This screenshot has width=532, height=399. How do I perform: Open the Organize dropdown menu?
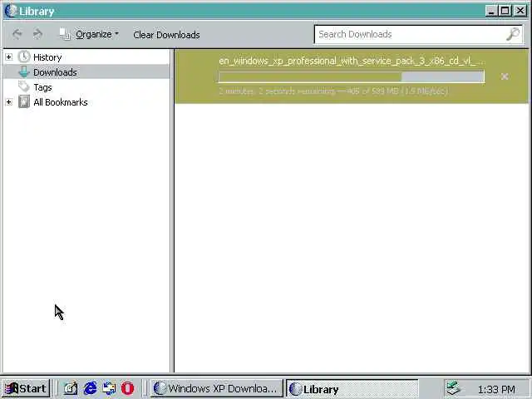[x=97, y=34]
